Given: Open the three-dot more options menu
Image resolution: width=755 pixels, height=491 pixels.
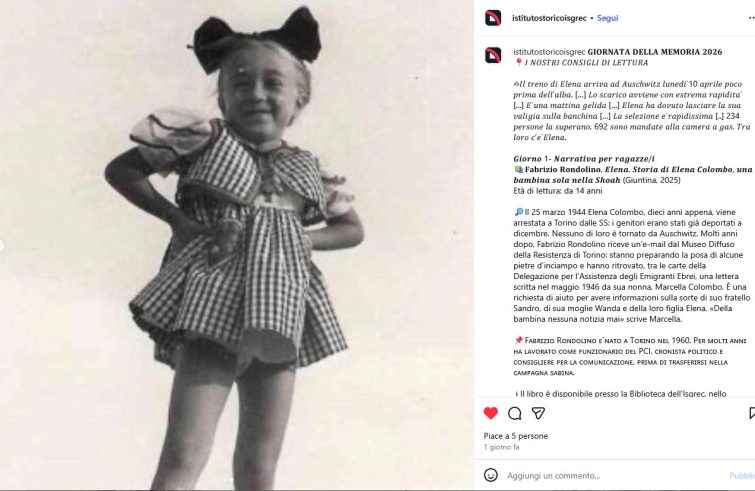Looking at the screenshot, I should pyautogui.click(x=752, y=18).
